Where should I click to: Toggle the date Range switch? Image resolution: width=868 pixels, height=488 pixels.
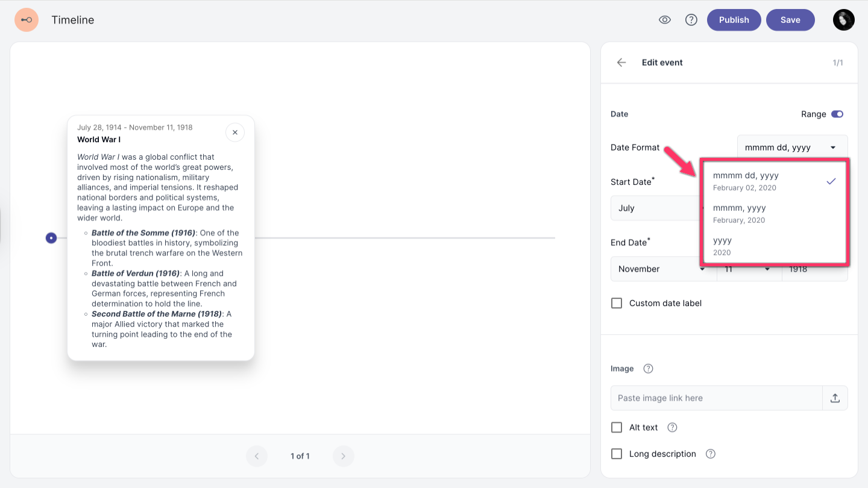click(x=837, y=114)
